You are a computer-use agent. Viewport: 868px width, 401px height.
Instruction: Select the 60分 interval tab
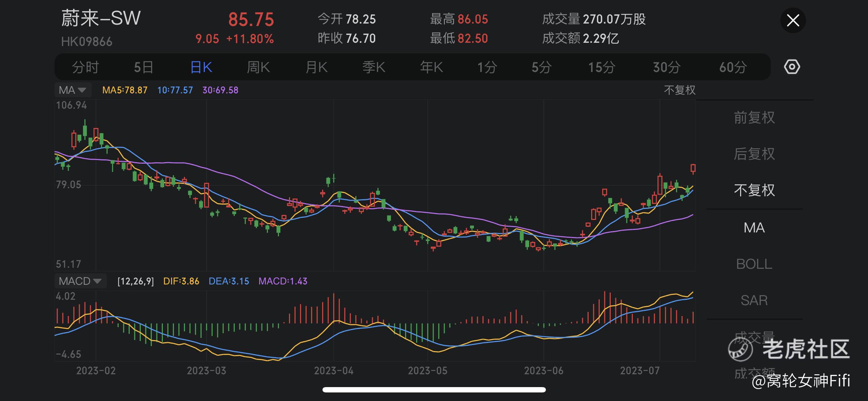[x=733, y=67]
